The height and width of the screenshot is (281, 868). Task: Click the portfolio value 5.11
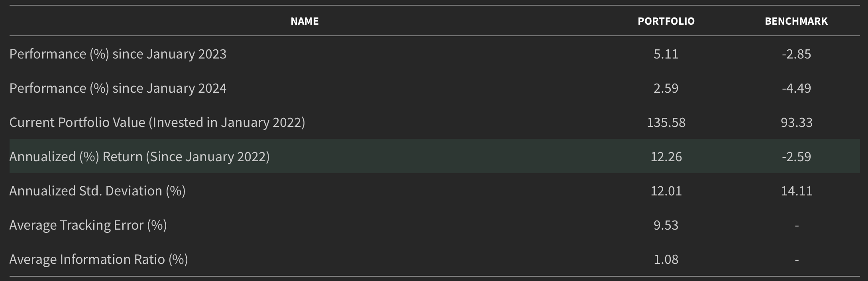coord(666,54)
